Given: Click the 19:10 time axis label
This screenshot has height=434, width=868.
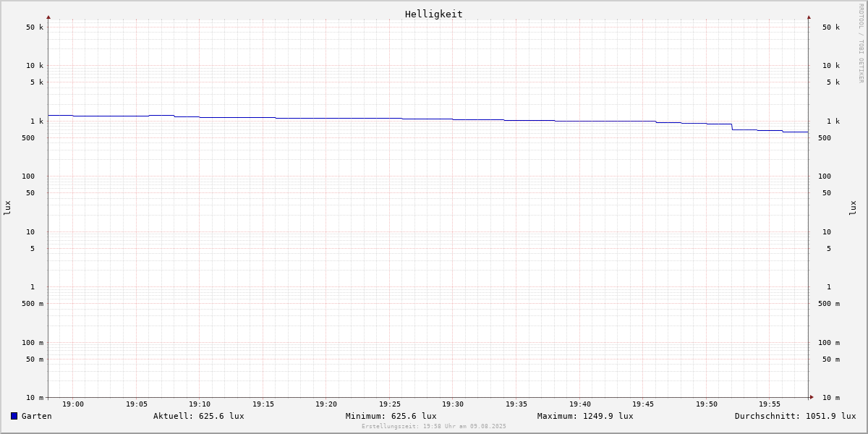Looking at the screenshot, I should (200, 404).
